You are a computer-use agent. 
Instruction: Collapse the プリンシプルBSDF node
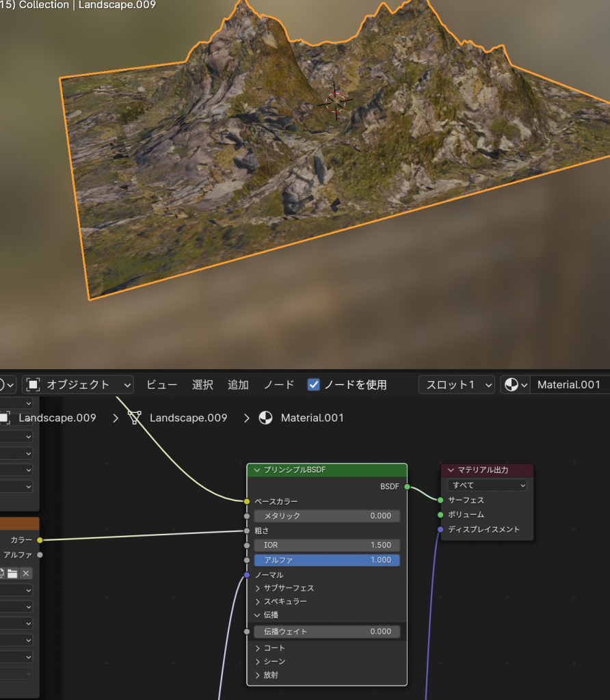click(x=257, y=470)
